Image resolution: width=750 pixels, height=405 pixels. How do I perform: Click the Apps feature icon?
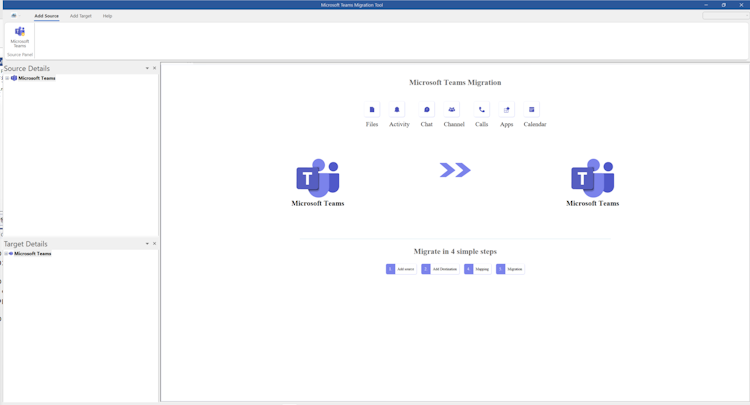[x=507, y=109]
